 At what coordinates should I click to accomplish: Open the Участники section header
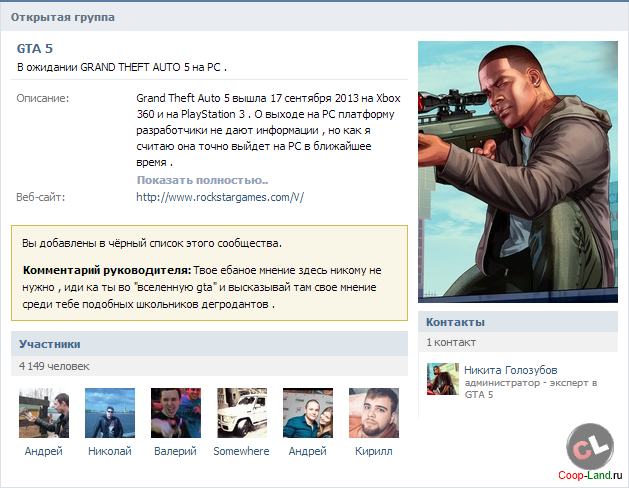click(209, 344)
